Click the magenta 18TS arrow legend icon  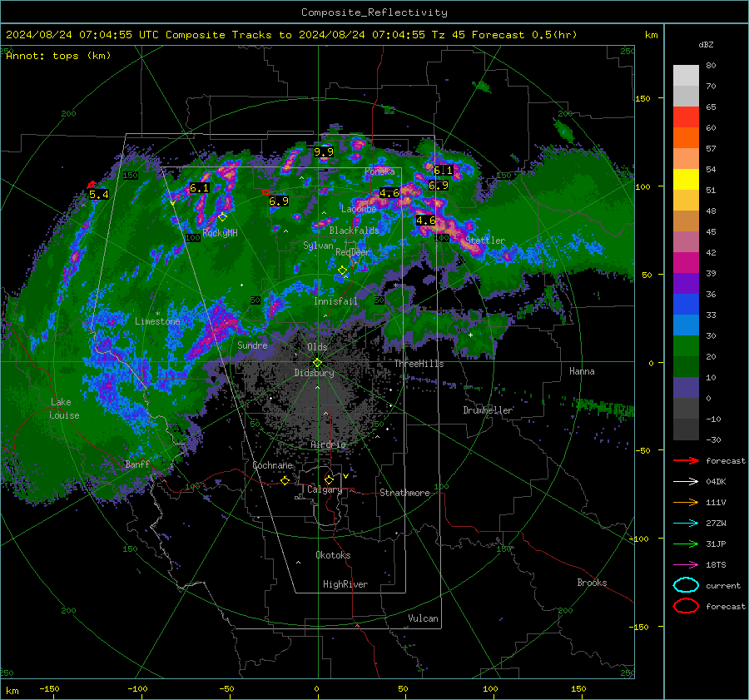pyautogui.click(x=686, y=565)
